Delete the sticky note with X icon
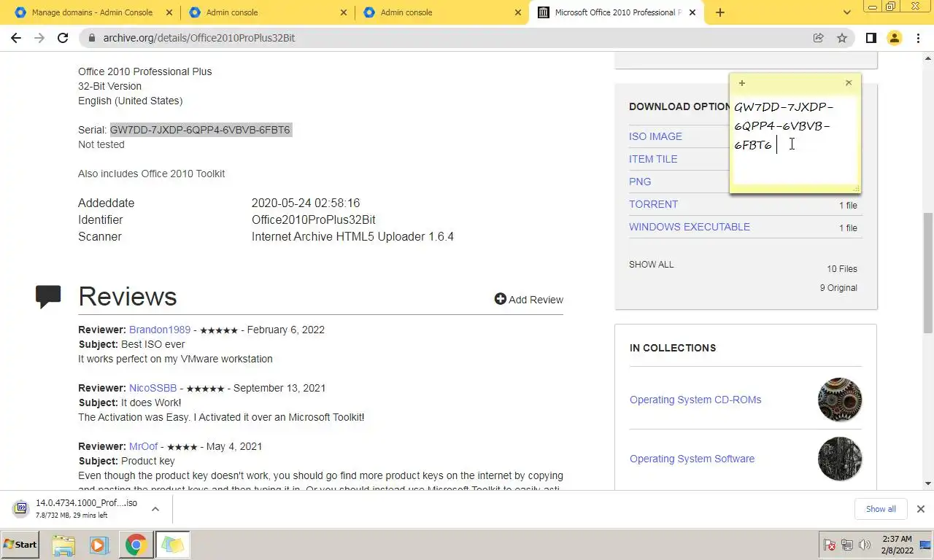The height and width of the screenshot is (560, 934). click(849, 83)
